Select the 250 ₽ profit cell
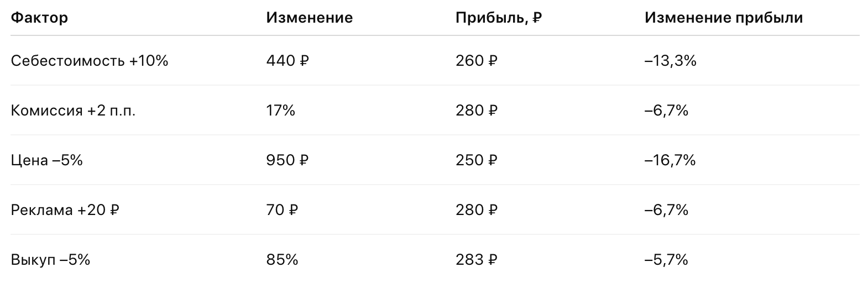The width and height of the screenshot is (868, 283). click(476, 160)
